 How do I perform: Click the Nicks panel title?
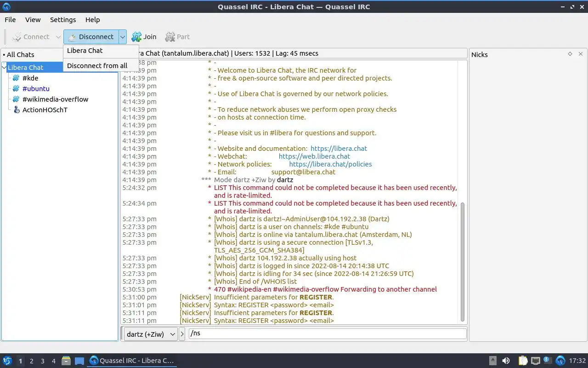point(480,54)
